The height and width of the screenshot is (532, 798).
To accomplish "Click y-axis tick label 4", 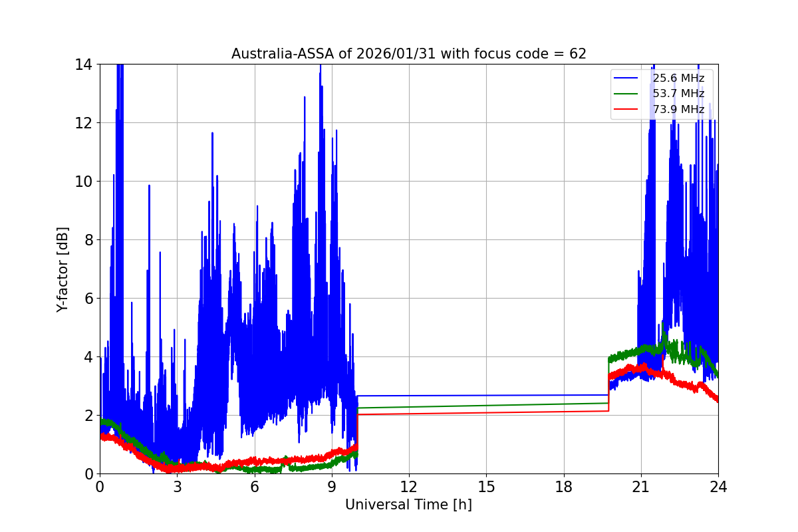I will [x=88, y=357].
